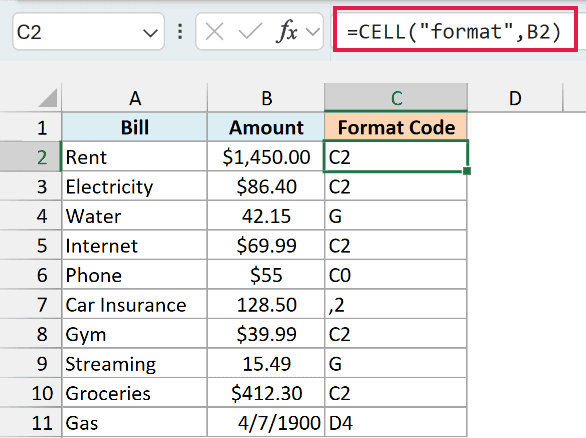Expand the function dropdown beside fx
586x438 pixels.
tap(313, 32)
